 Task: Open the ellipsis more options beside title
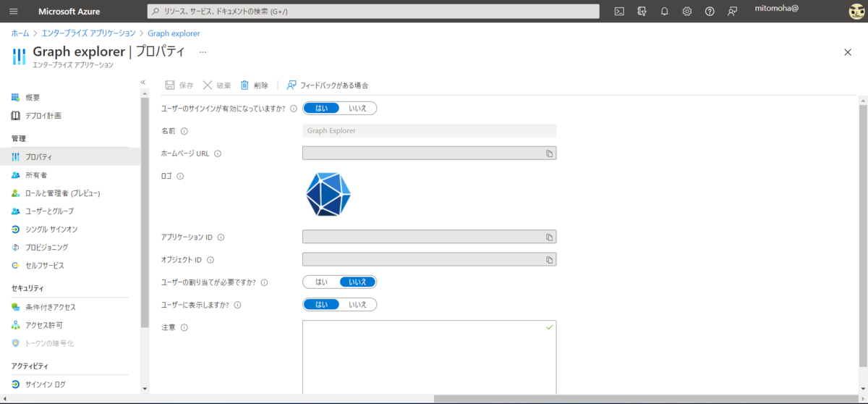203,52
